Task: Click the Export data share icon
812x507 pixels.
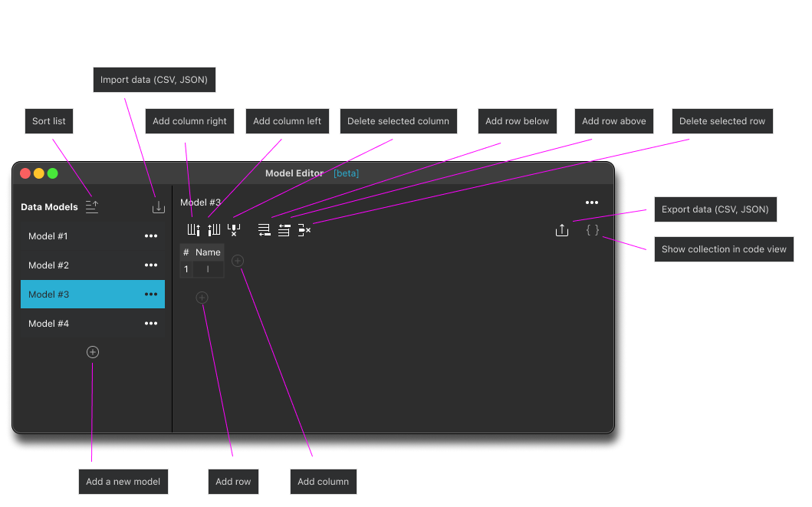Action: (x=562, y=230)
